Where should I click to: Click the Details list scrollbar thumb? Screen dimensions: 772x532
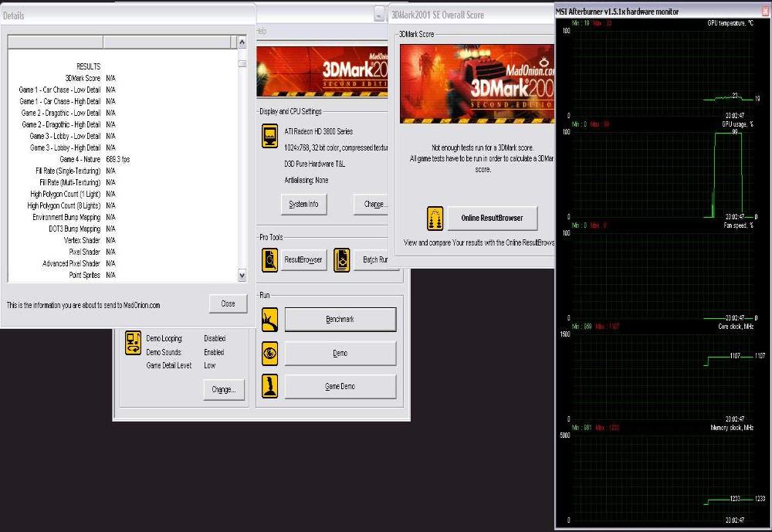[x=242, y=63]
